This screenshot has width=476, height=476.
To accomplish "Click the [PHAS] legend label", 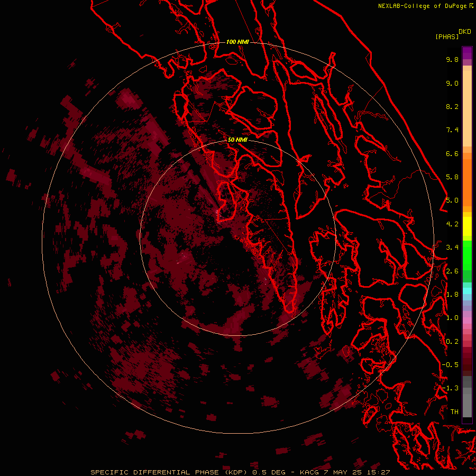I will tap(447, 36).
